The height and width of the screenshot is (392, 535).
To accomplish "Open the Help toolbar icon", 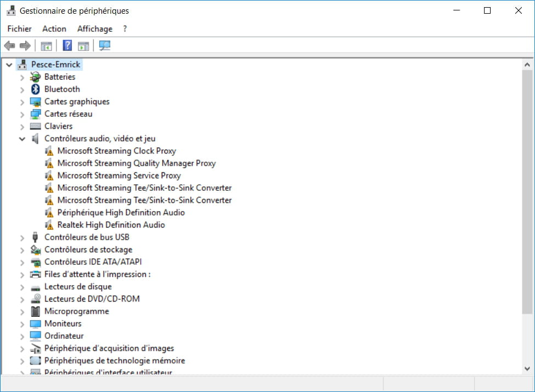I will [x=67, y=46].
